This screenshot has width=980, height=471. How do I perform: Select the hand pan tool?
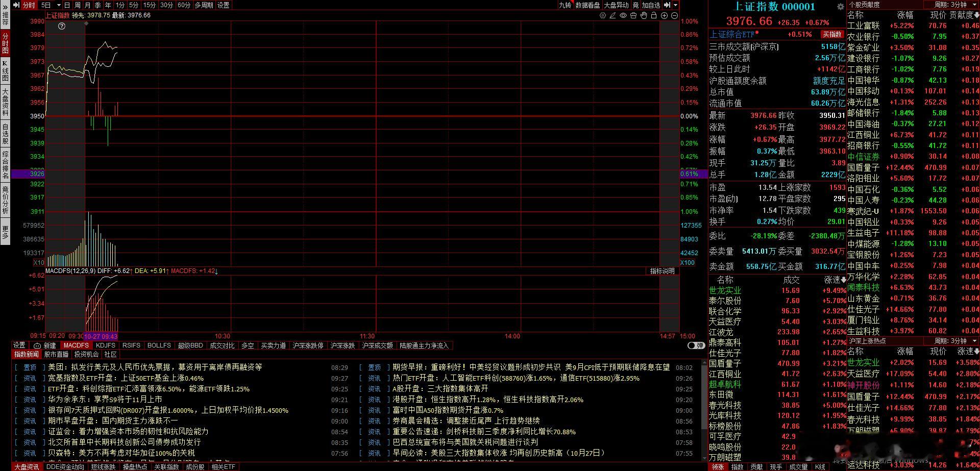[x=644, y=15]
